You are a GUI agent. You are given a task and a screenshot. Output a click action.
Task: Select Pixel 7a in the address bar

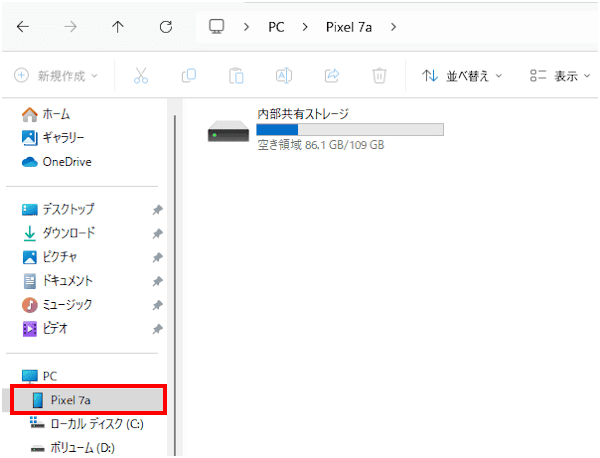click(x=349, y=27)
